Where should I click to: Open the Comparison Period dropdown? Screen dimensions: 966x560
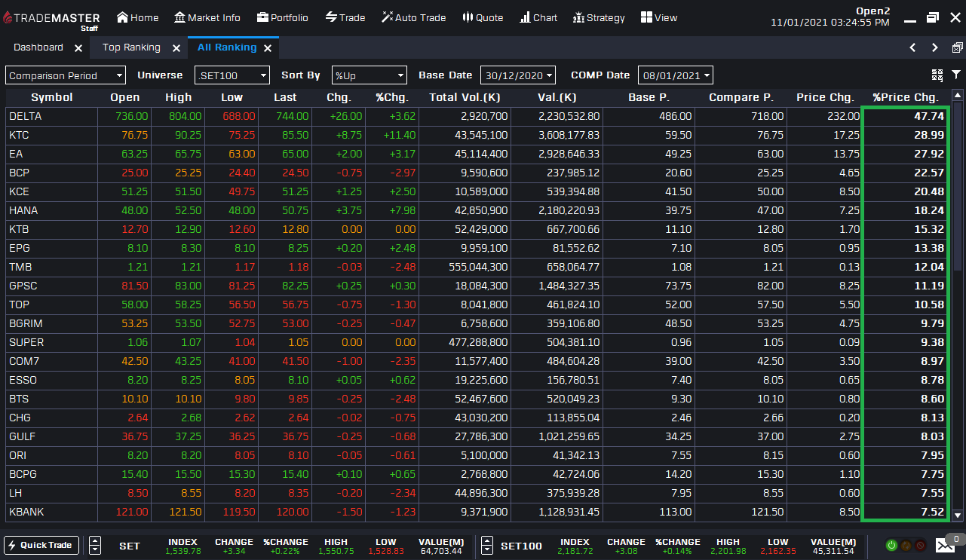pyautogui.click(x=66, y=75)
